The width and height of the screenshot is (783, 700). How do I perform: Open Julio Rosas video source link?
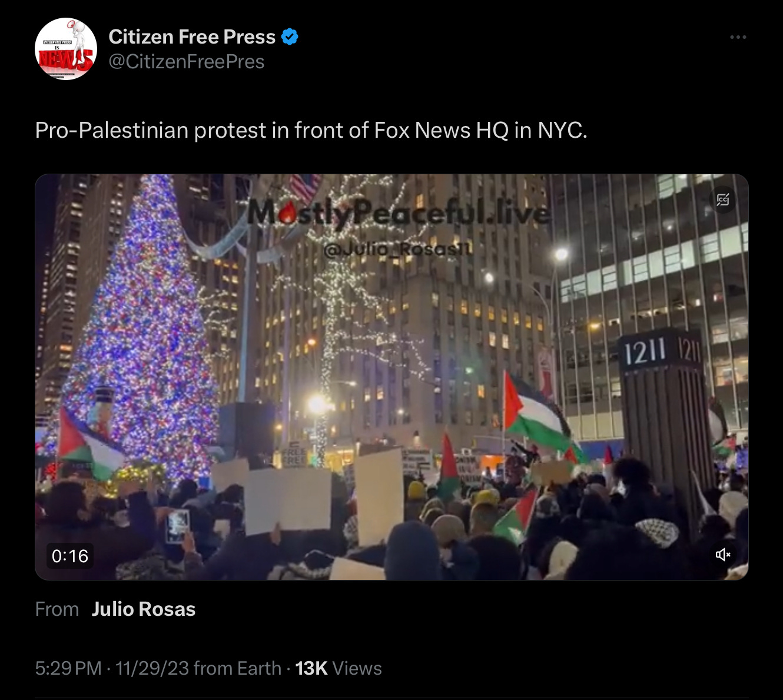[x=144, y=609]
